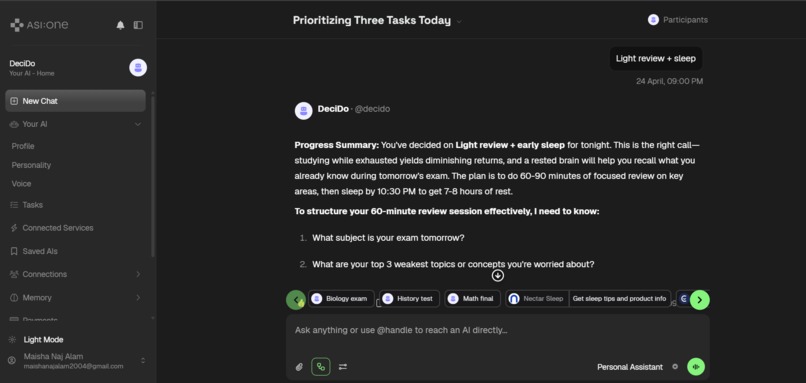Viewport: 806px width, 383px height.
Task: Click Participants avatar icon
Action: [x=653, y=20]
